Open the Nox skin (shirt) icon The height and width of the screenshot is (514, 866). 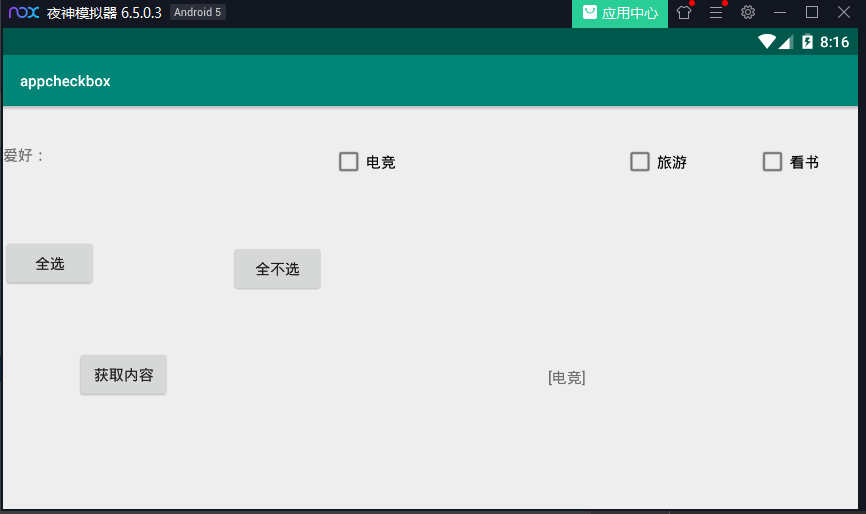684,12
